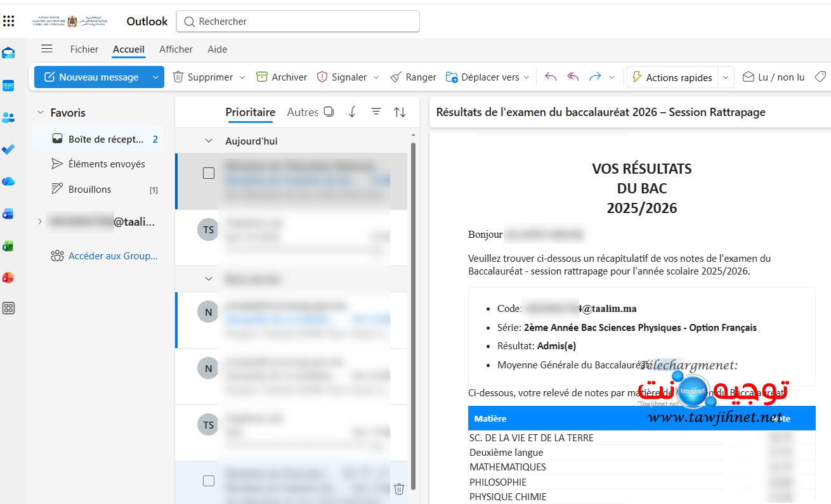Open Éléments envoyés folder

[98, 164]
